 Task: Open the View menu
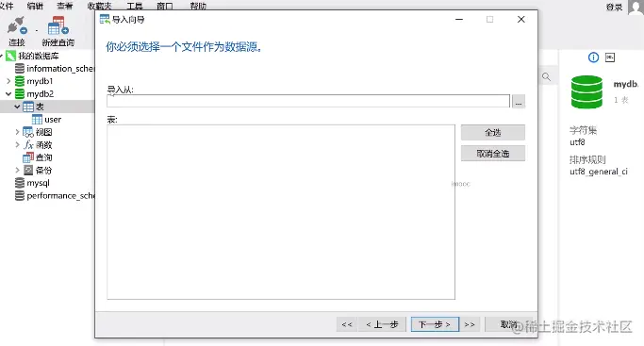click(64, 6)
